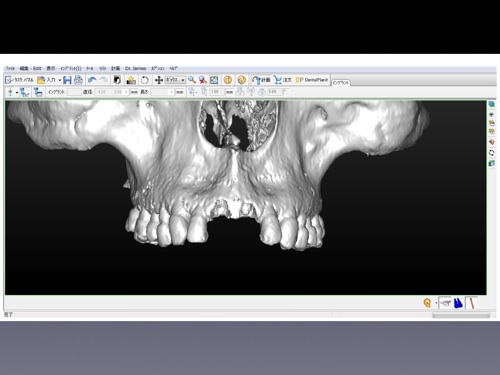500x375 pixels.
Task: Toggle the orange implant visibility button
Action: pyautogui.click(x=427, y=303)
